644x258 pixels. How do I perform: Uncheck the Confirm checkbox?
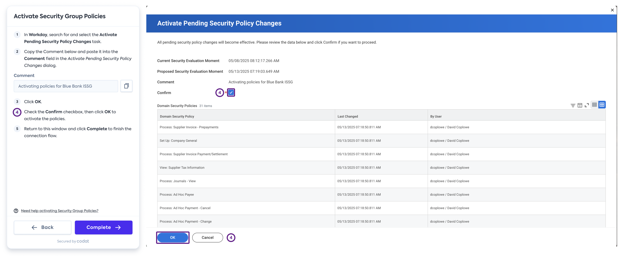click(x=231, y=92)
